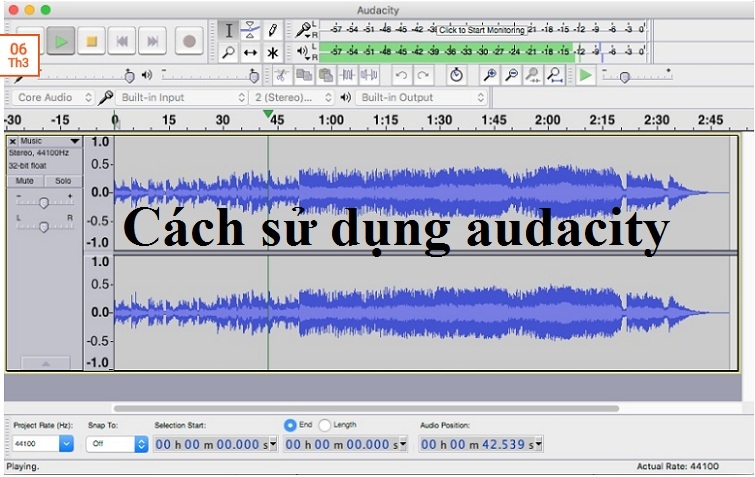Click the Fit Selection zoom icon
The image size is (755, 477).
[534, 75]
